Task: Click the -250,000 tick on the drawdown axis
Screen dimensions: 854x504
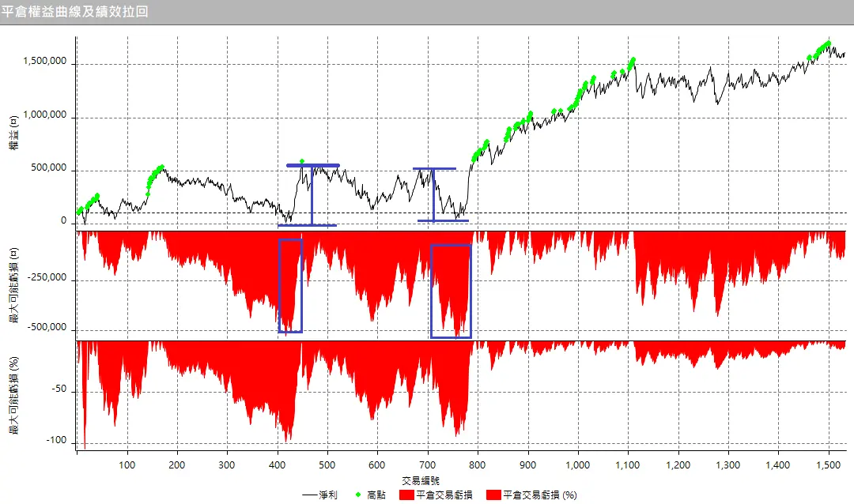Action: (x=47, y=280)
